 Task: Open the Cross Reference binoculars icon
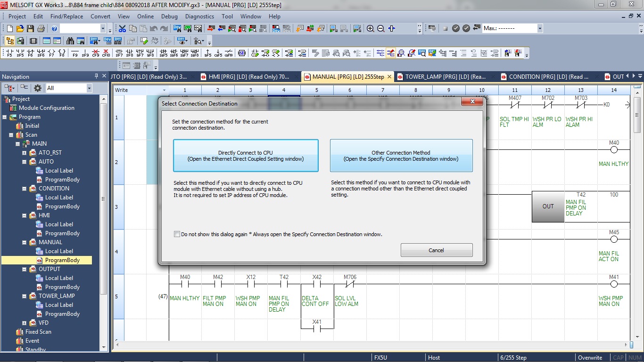click(x=70, y=40)
